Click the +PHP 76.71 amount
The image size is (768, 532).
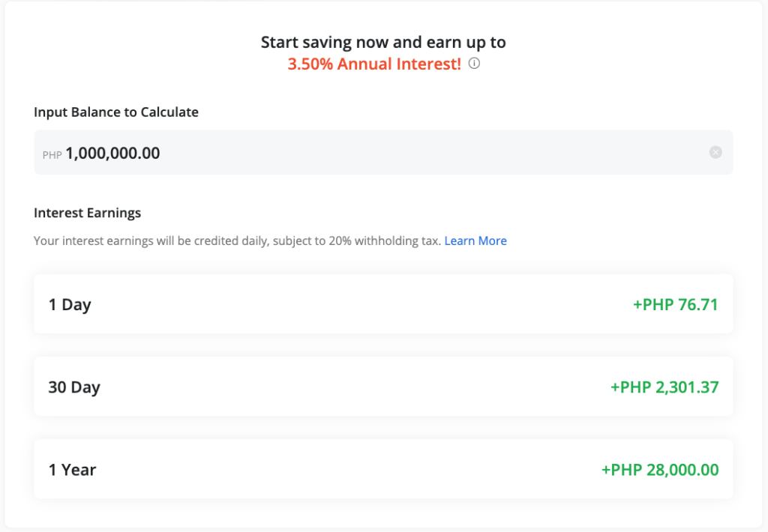tap(675, 304)
